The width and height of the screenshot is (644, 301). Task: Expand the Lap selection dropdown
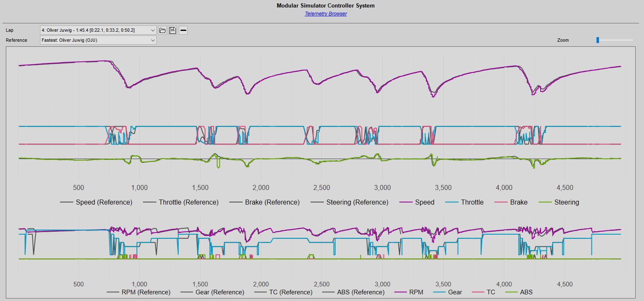[x=98, y=30]
